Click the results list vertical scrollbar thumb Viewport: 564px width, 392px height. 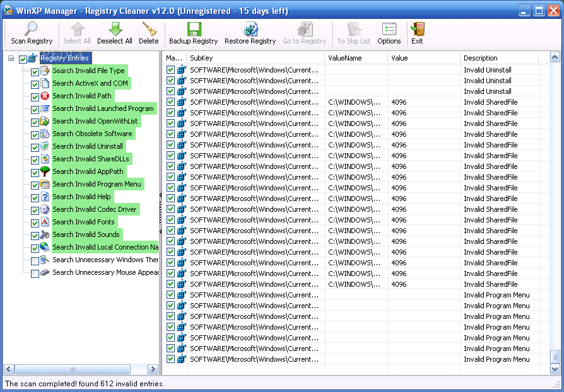tap(555, 357)
